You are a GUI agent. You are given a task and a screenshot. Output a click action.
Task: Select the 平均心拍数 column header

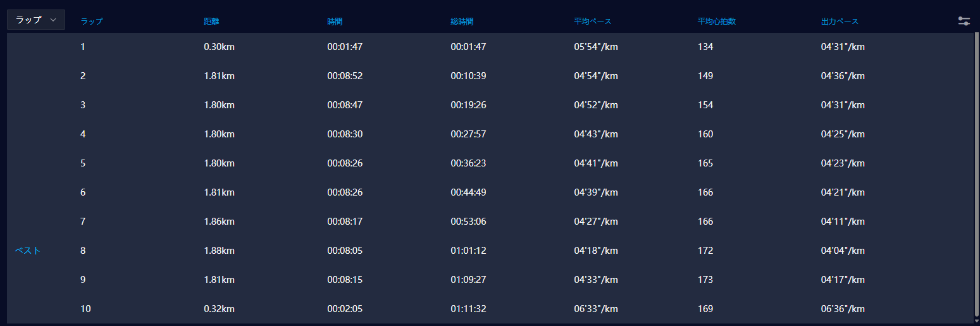[716, 22]
